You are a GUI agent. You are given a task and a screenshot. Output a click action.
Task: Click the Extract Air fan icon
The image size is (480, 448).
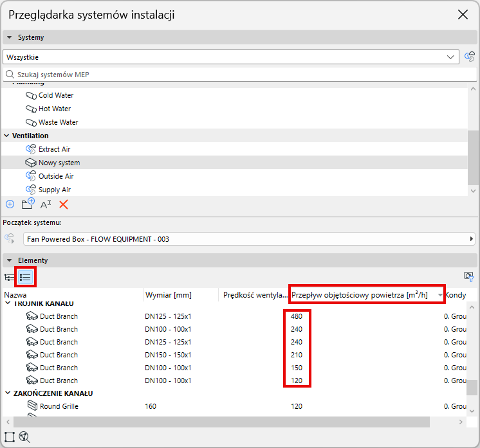click(31, 149)
